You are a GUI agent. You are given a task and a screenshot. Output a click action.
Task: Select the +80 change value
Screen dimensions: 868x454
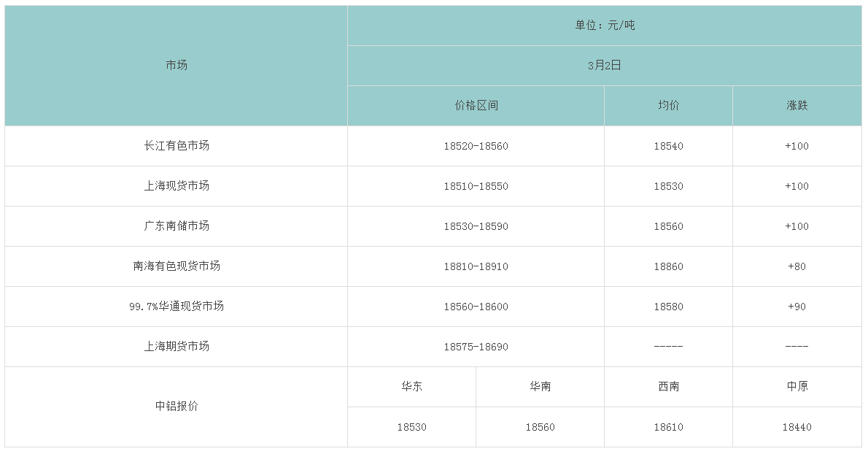(797, 266)
